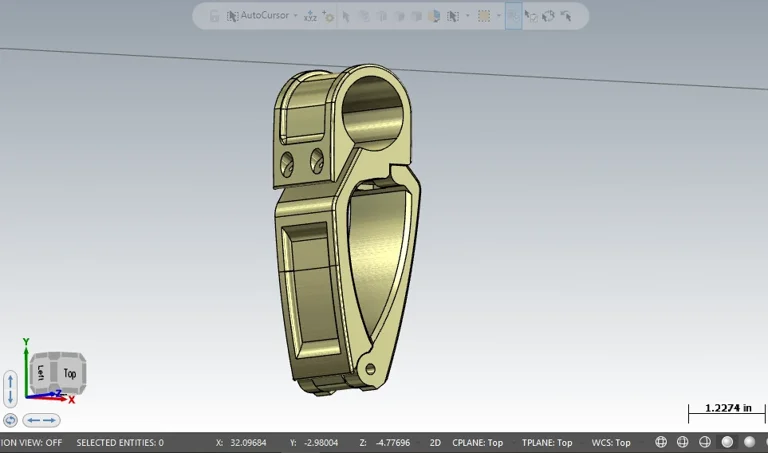The image size is (768, 453).
Task: Open the WCS: Top selector
Action: tap(609, 442)
